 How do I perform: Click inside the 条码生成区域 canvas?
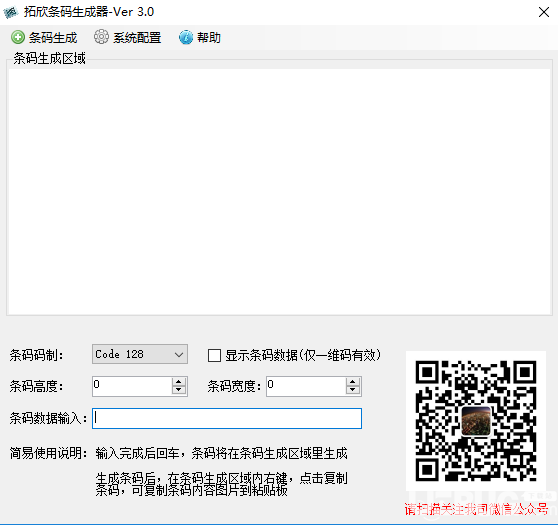pos(280,191)
